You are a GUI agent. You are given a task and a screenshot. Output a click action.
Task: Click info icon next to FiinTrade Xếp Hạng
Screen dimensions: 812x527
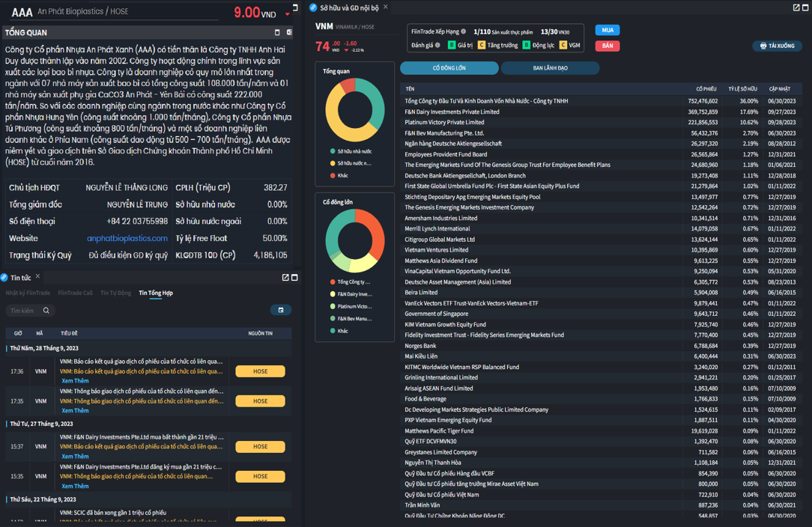464,31
